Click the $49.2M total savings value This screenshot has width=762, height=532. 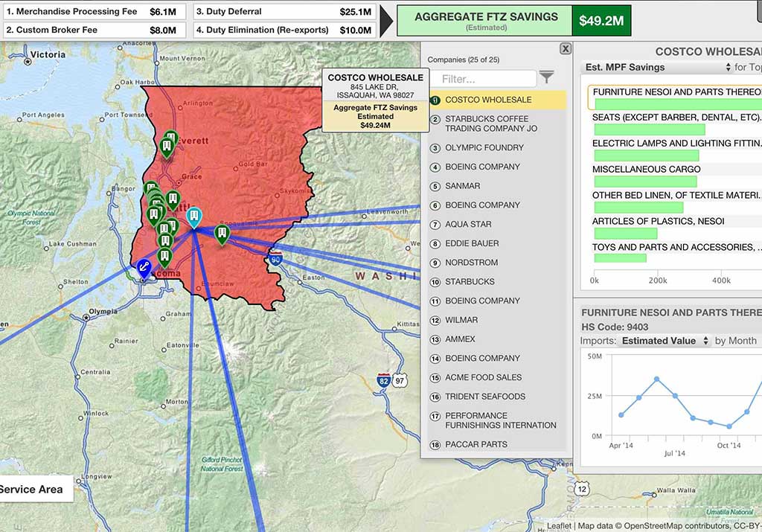click(x=601, y=20)
